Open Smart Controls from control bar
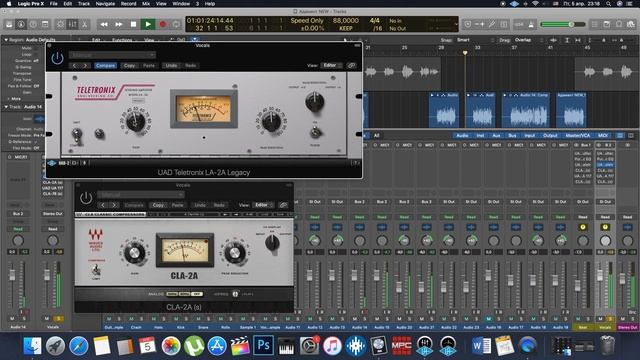640x360 pixels. pyautogui.click(x=60, y=24)
